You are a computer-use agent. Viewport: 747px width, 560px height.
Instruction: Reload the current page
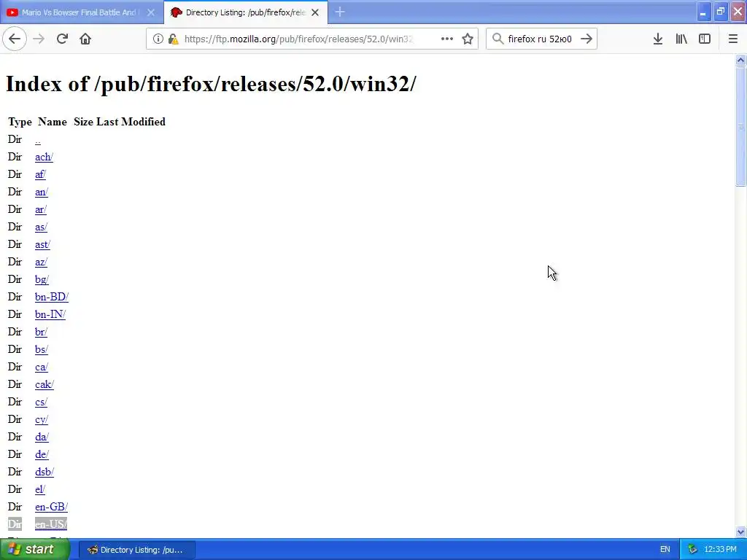tap(62, 39)
